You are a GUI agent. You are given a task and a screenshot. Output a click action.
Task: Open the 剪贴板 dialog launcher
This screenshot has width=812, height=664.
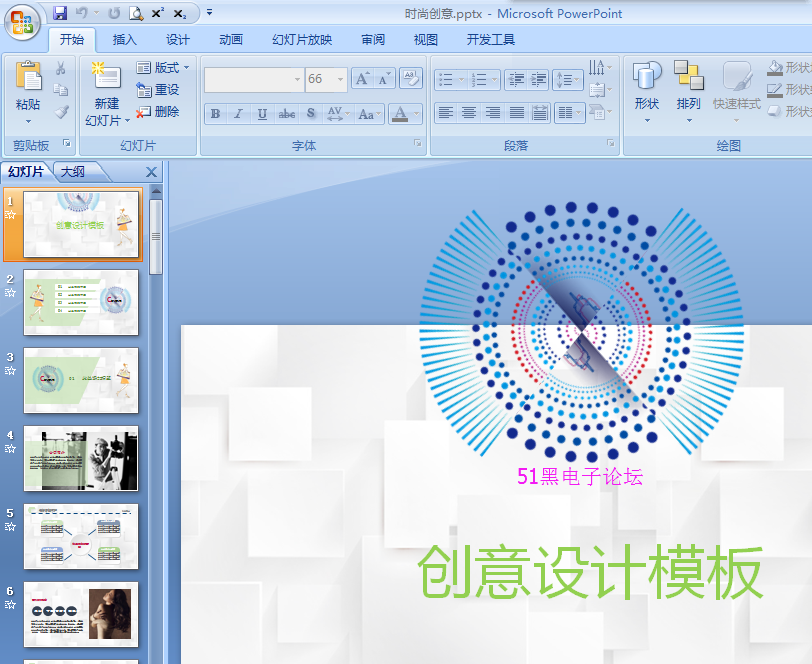(x=67, y=143)
